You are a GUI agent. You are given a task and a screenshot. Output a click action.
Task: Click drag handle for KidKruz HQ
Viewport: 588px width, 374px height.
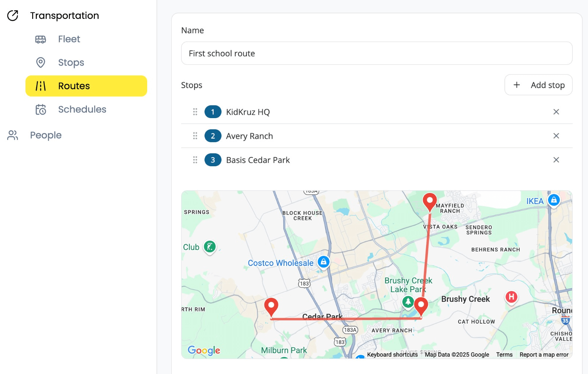(x=195, y=112)
